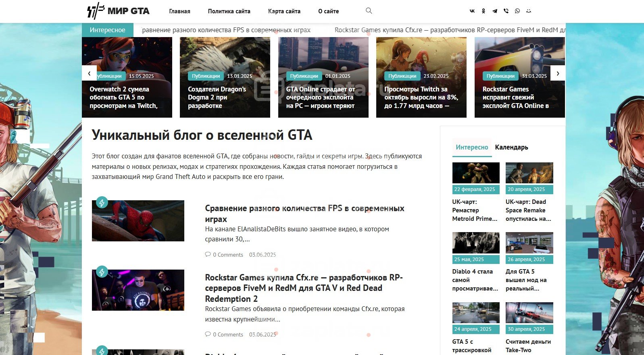Open the WhatsApp icon
Screen dimensions: 644x355
(x=517, y=11)
